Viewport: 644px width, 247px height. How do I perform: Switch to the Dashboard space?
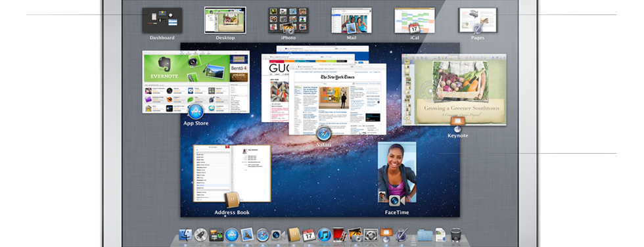[162, 20]
